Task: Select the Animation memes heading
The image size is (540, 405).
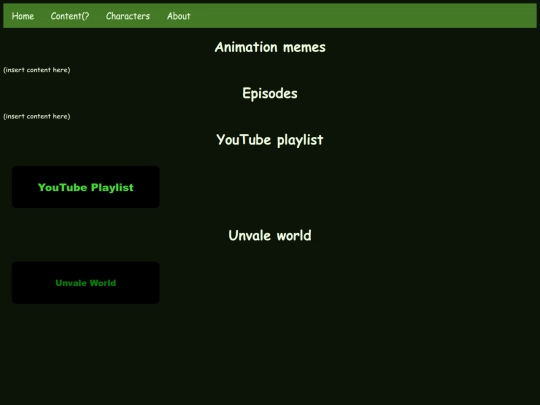Action: [270, 47]
